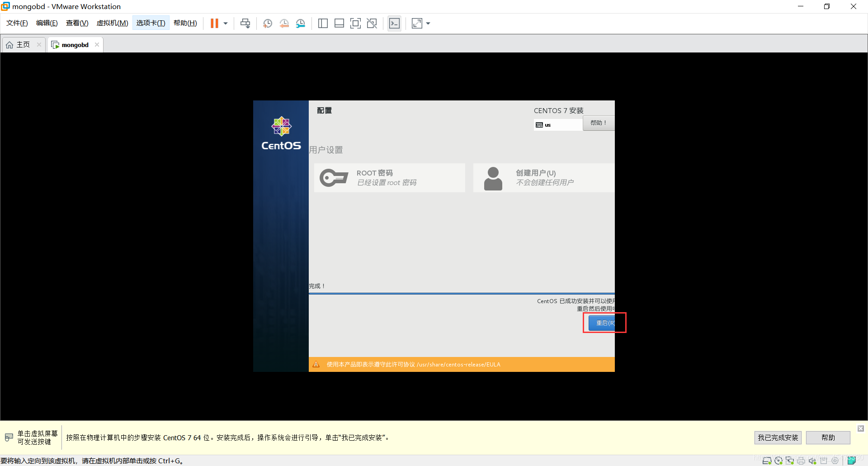Click the VMware Workstation app icon
Image resolution: width=868 pixels, height=466 pixels.
tap(5, 6)
